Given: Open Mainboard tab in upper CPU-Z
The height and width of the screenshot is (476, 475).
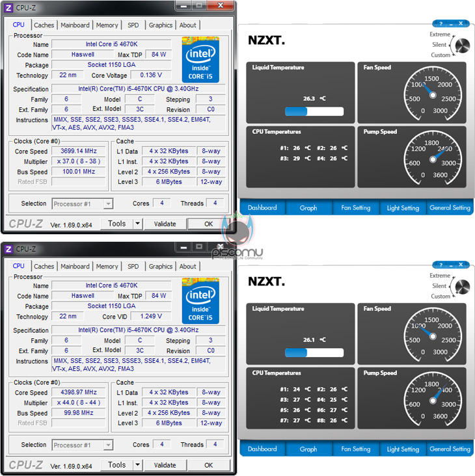Looking at the screenshot, I should click(x=75, y=25).
